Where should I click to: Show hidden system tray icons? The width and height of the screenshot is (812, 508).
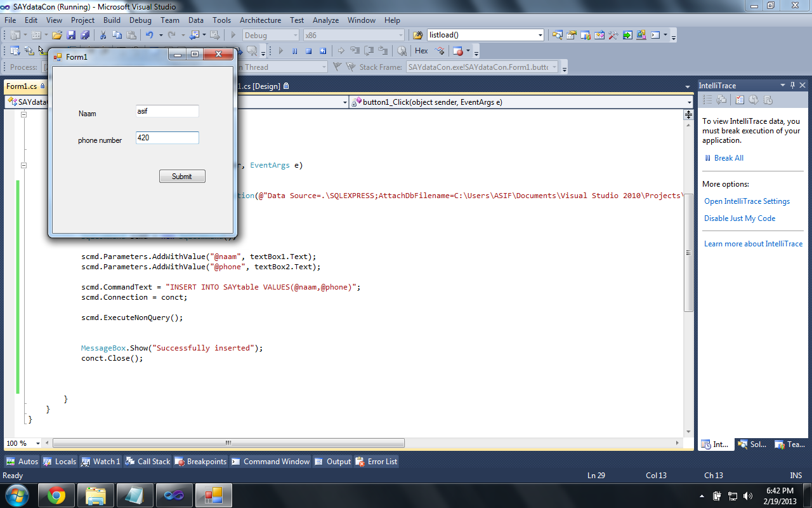(x=702, y=496)
